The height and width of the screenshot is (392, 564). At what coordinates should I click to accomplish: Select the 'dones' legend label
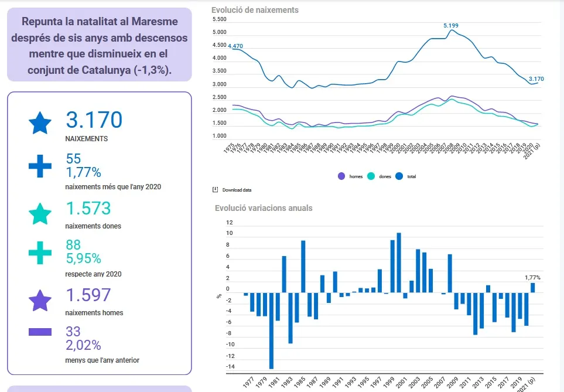click(x=385, y=176)
